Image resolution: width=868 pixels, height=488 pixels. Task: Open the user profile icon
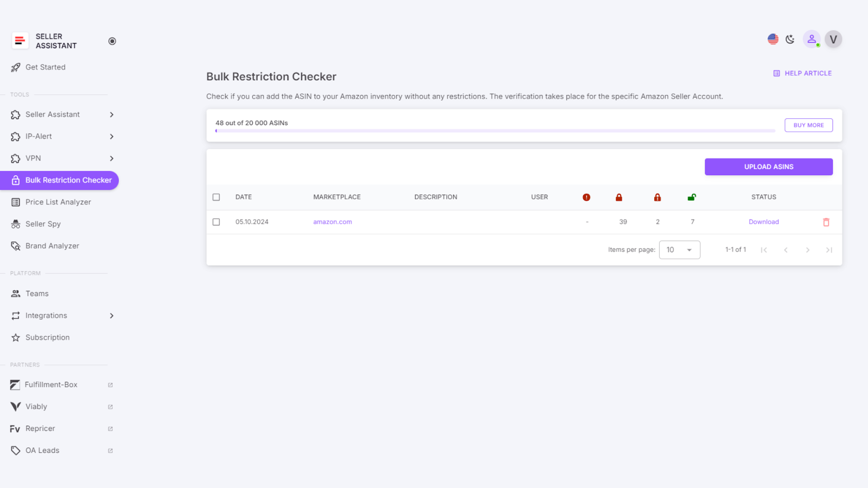coord(812,39)
